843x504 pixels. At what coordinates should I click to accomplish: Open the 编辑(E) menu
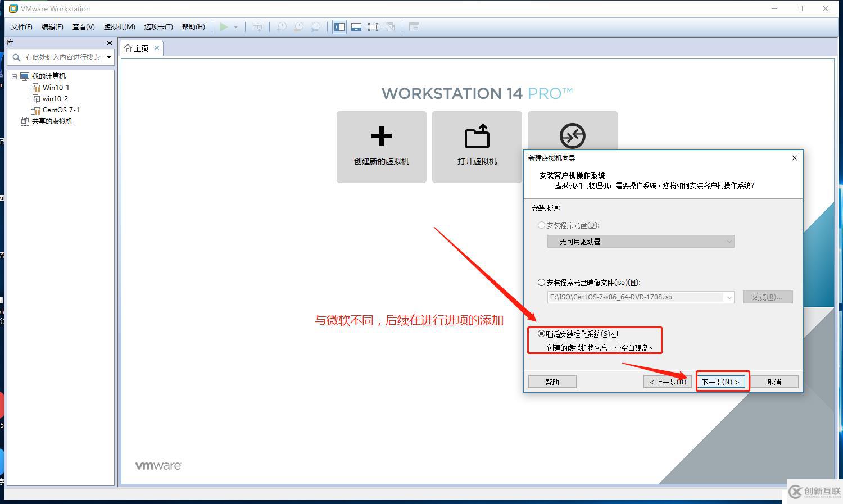click(52, 27)
